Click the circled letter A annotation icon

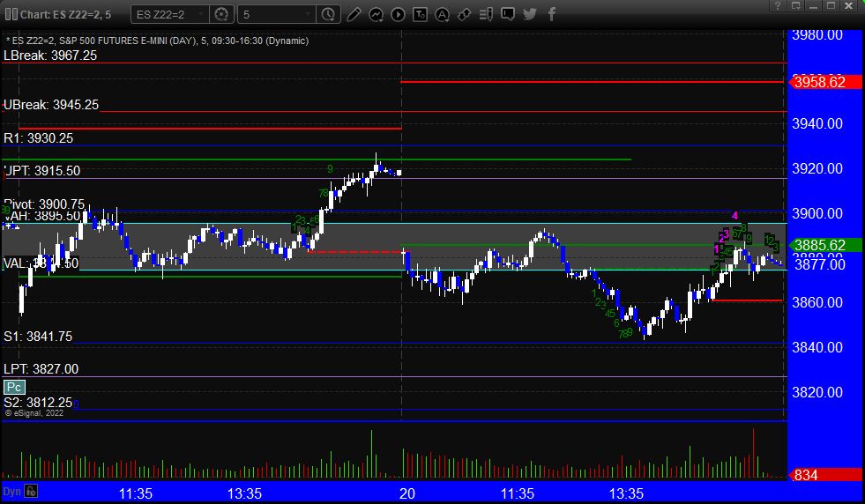pyautogui.click(x=442, y=14)
